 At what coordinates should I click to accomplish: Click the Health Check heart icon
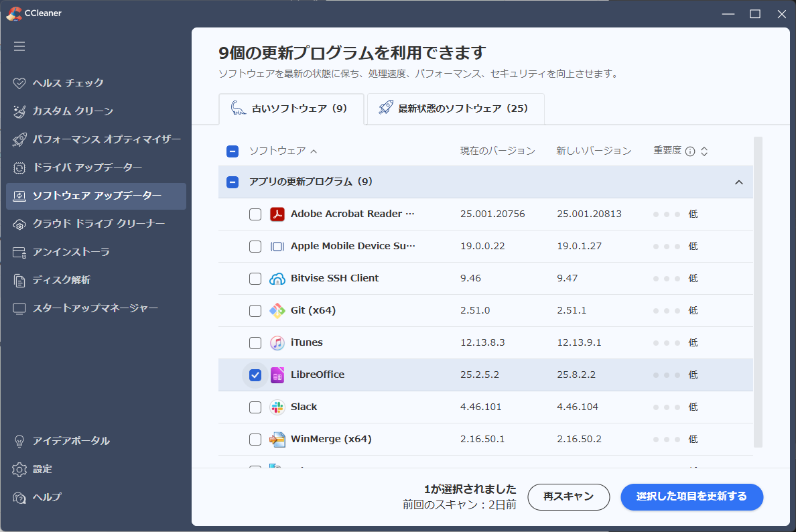point(19,83)
